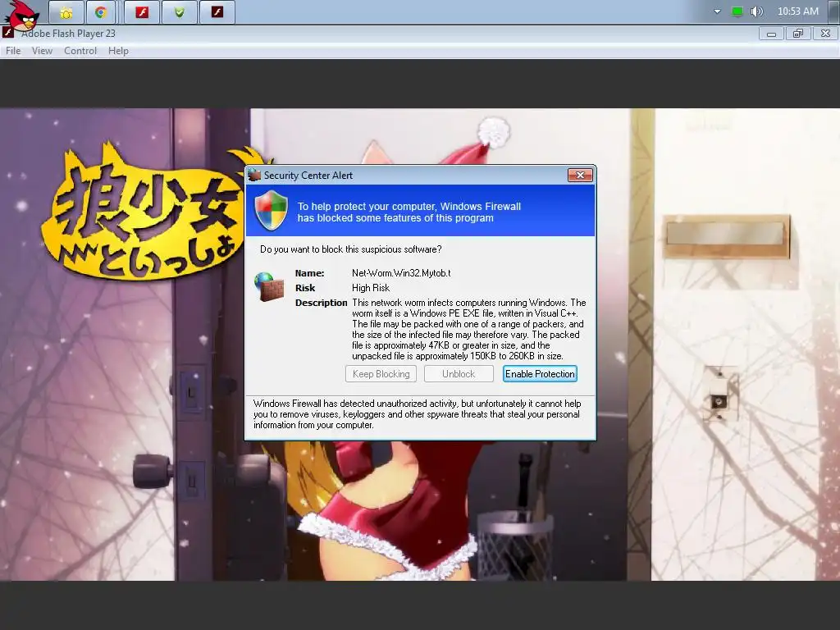This screenshot has height=630, width=840.
Task: Open the Control menu
Action: [x=80, y=51]
